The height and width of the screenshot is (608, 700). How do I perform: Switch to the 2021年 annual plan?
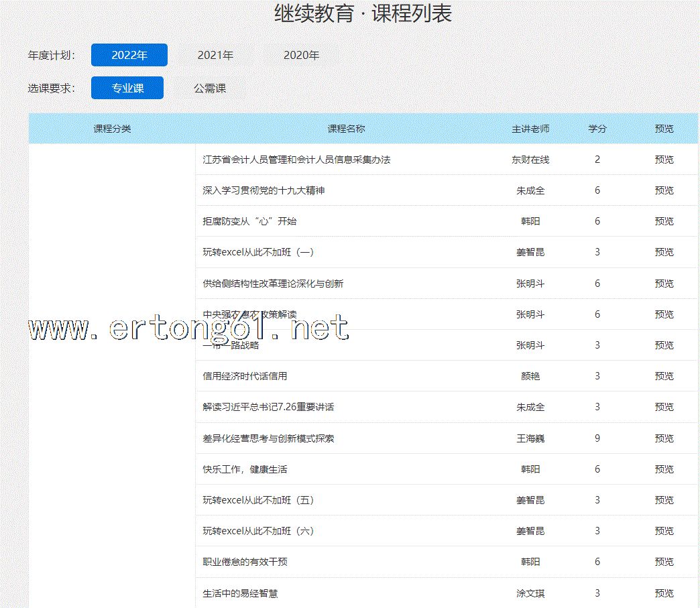215,55
